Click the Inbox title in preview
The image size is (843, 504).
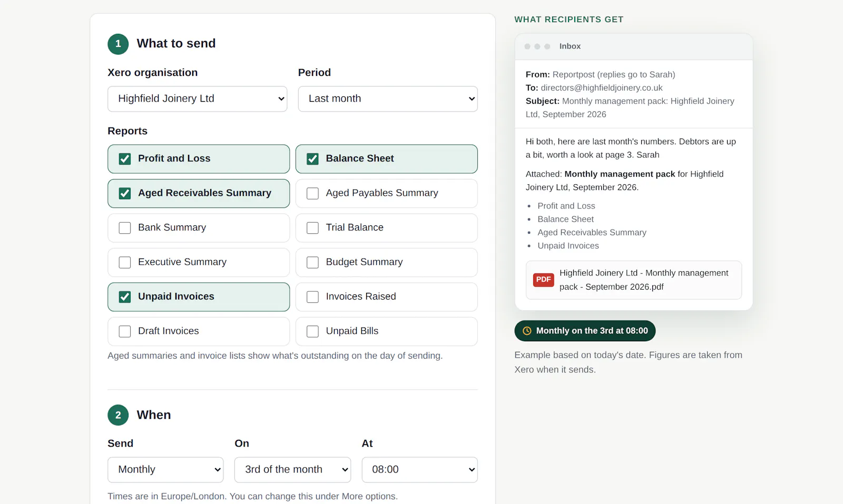570,46
